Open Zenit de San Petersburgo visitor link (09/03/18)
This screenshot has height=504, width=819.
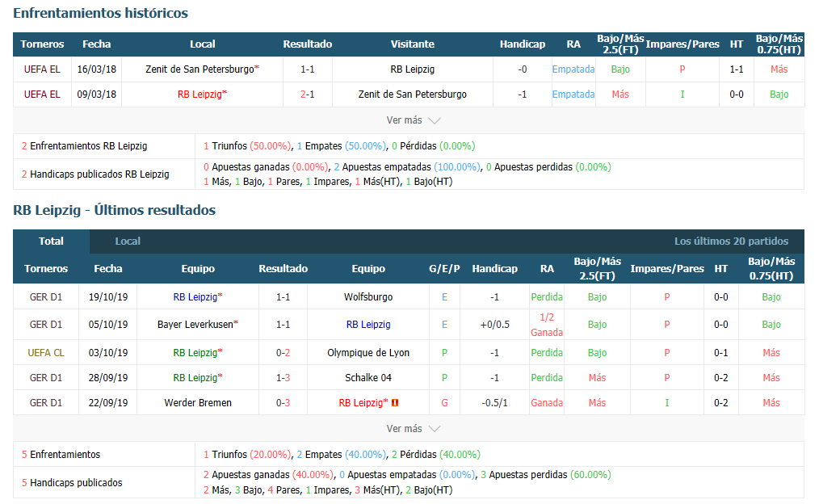point(412,94)
